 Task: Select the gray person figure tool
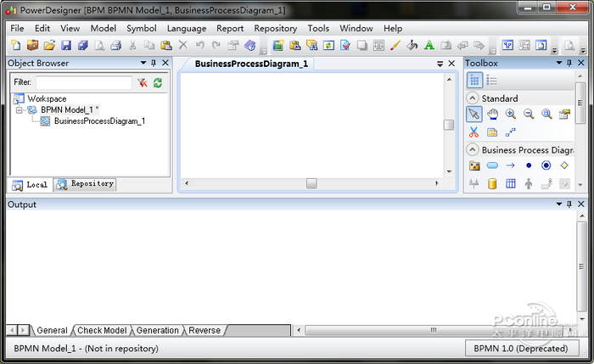(x=529, y=184)
